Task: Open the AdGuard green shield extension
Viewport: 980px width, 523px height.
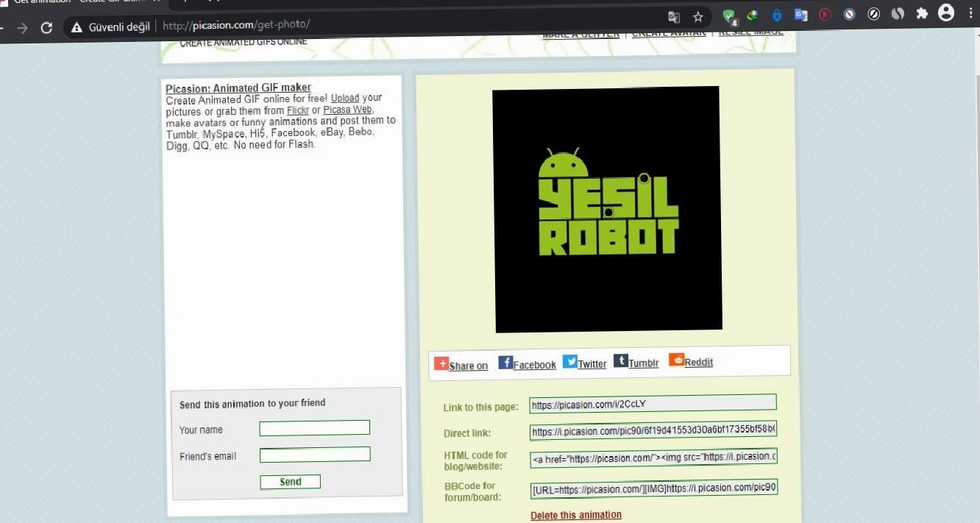Action: tap(728, 16)
